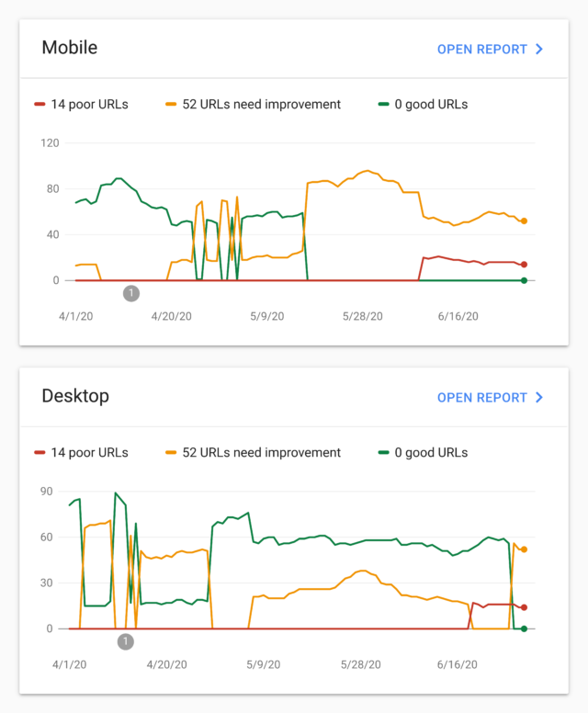Select the Desktop card heading
The height and width of the screenshot is (713, 588).
click(x=75, y=396)
